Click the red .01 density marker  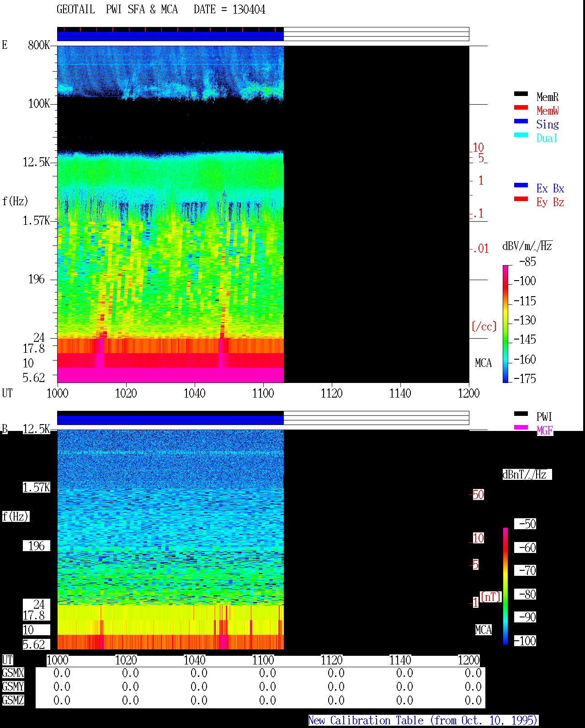[481, 249]
